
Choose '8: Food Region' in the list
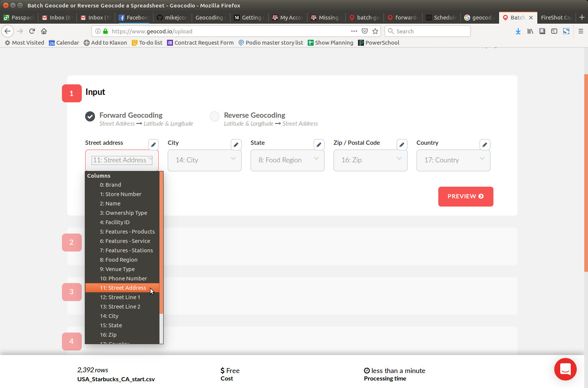[122, 260]
